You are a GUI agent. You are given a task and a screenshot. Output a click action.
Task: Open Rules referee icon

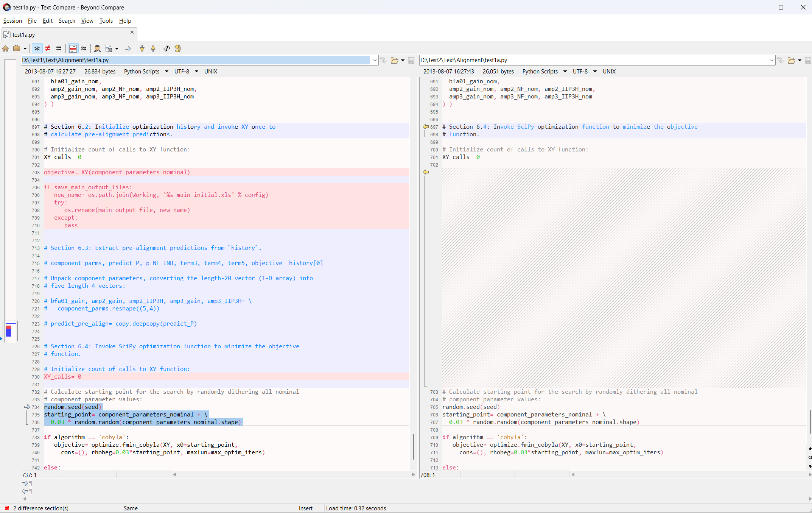(97, 48)
